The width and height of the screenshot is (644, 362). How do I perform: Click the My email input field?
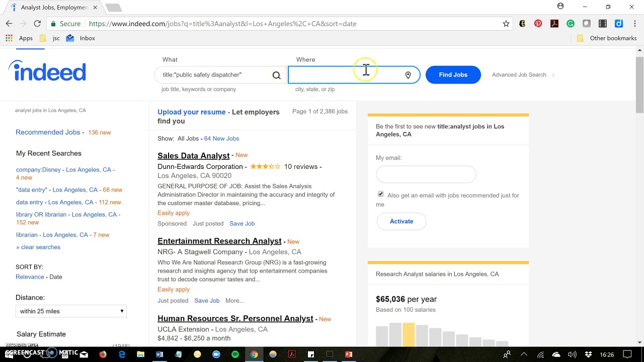point(426,174)
